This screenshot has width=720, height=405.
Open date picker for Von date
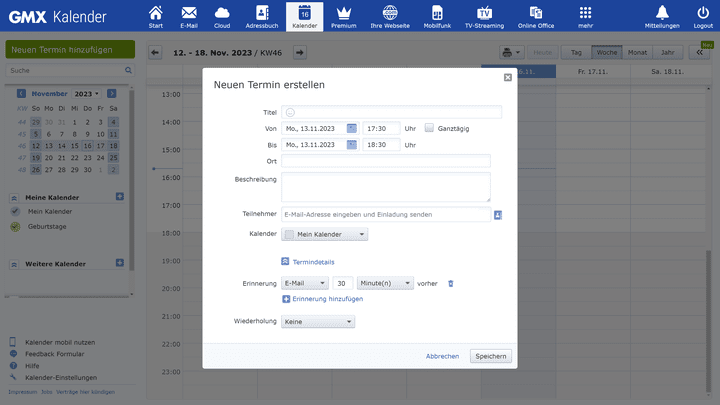[x=352, y=128]
